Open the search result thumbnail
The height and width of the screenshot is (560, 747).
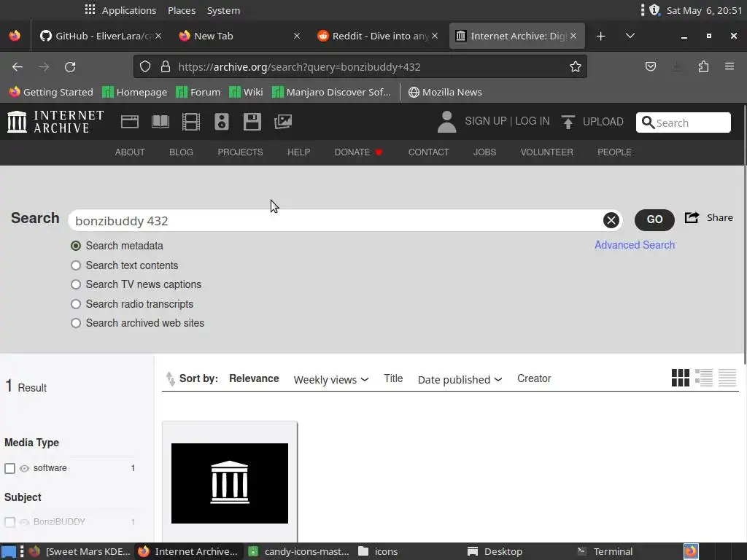230,483
